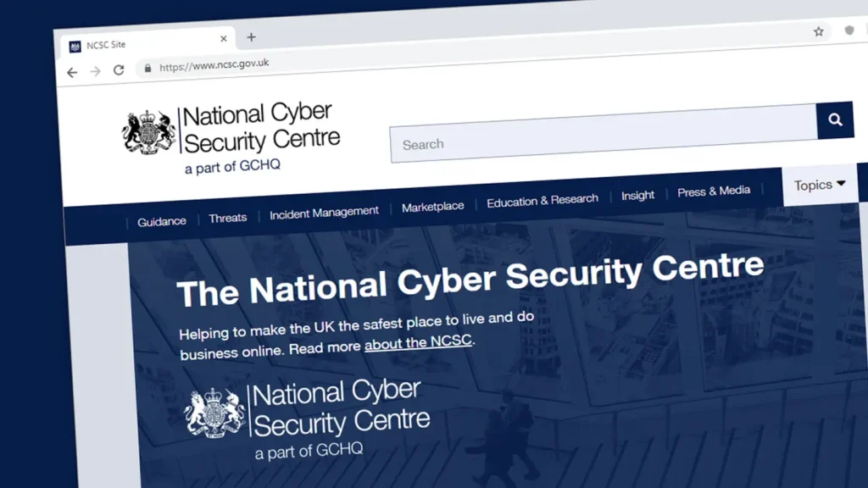Viewport: 868px width, 488px height.
Task: Click the padlock icon in address bar
Action: pos(147,69)
